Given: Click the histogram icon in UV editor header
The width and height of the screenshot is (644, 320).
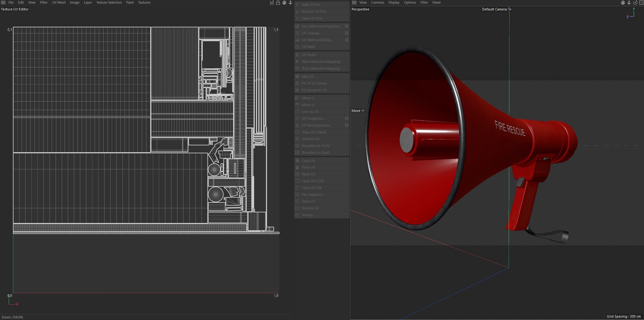Looking at the screenshot, I should [x=272, y=2].
